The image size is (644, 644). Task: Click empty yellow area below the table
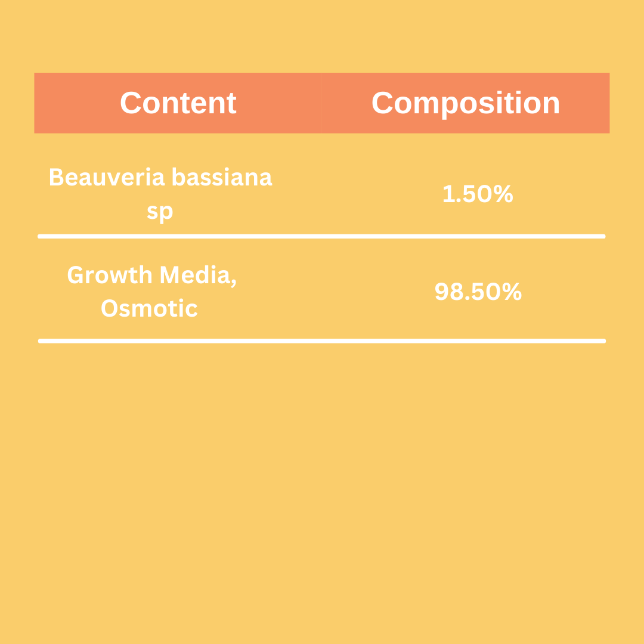tap(322, 493)
